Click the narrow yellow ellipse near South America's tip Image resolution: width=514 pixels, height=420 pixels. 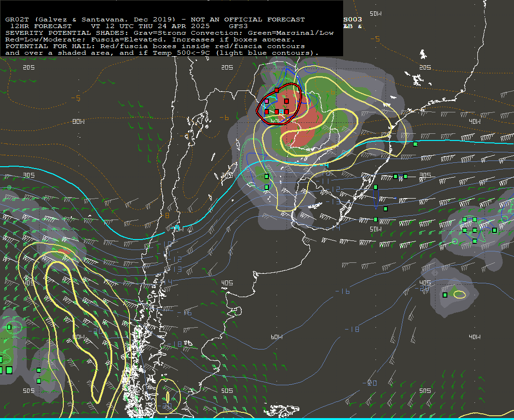(168, 397)
